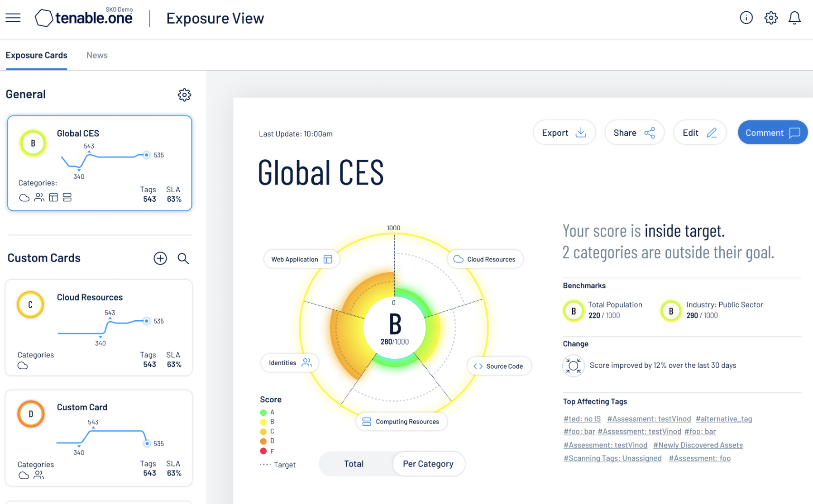Viewport: 813px width, 504px height.
Task: Open the #alternative_tag link
Action: click(724, 419)
